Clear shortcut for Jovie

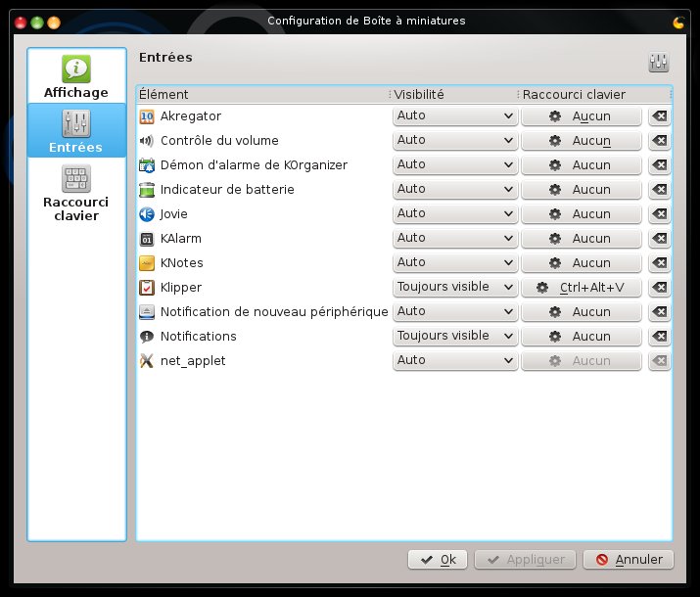tap(660, 214)
